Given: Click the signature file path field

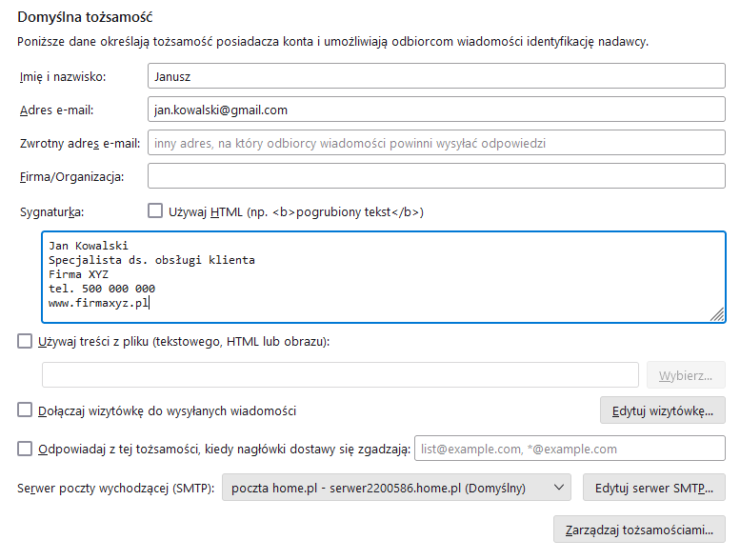Looking at the screenshot, I should pos(340,375).
